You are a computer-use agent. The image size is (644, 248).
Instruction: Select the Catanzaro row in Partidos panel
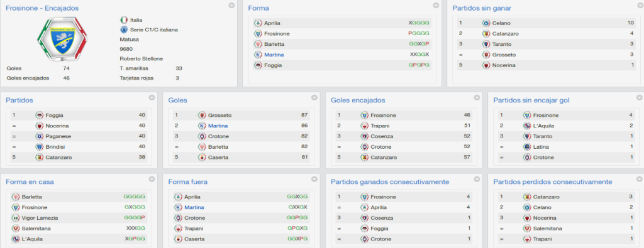79,158
